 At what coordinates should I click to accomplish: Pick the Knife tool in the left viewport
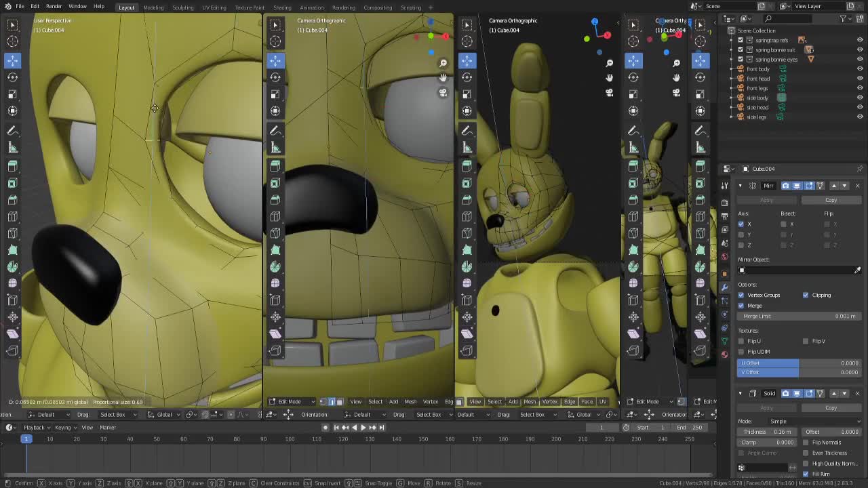pyautogui.click(x=12, y=233)
